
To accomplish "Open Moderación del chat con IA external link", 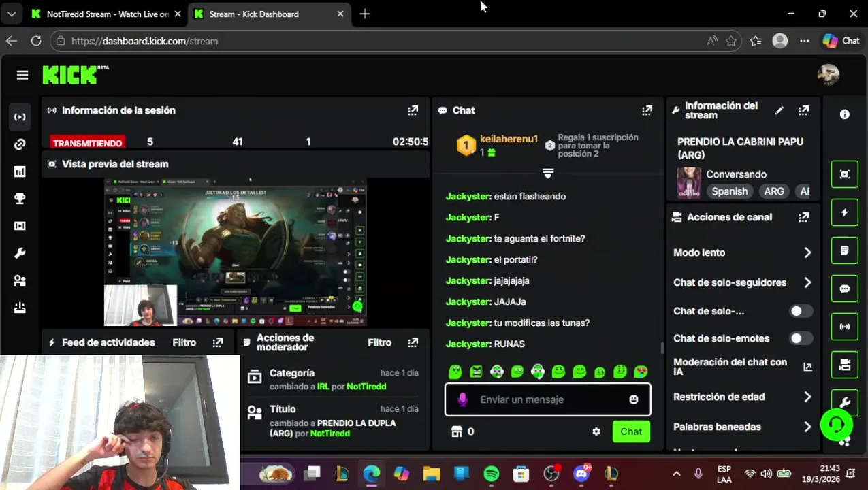I will tap(807, 367).
